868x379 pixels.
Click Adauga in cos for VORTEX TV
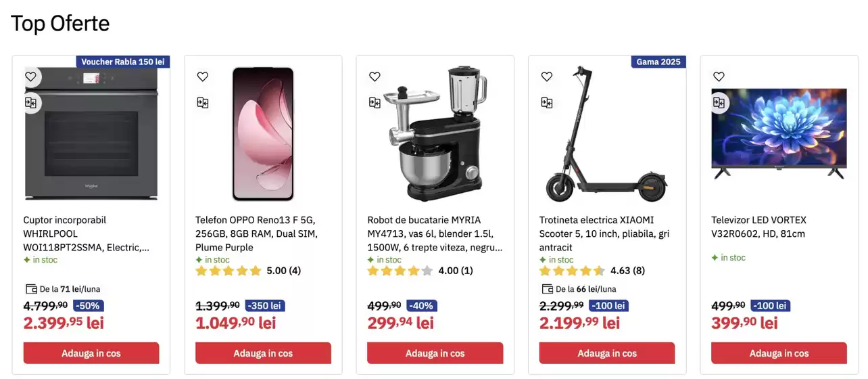click(x=779, y=353)
